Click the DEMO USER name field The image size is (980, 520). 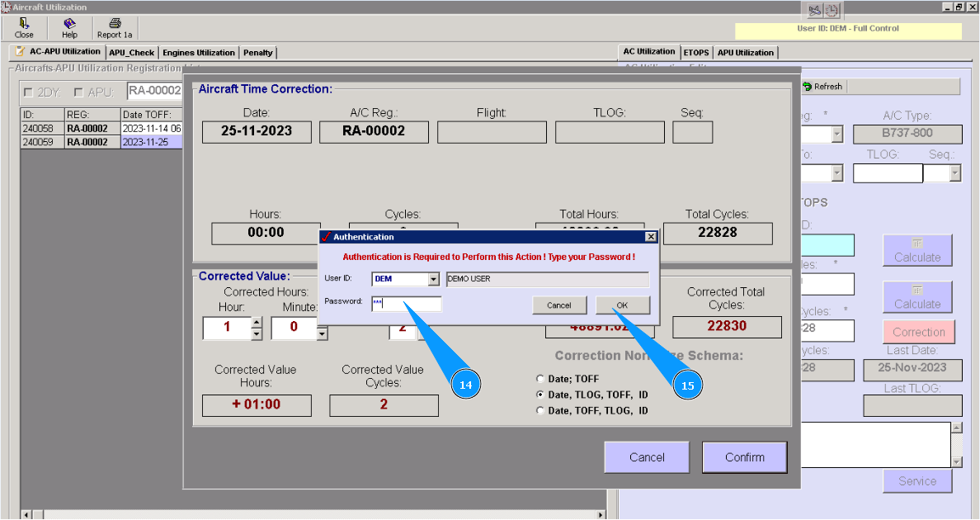548,279
